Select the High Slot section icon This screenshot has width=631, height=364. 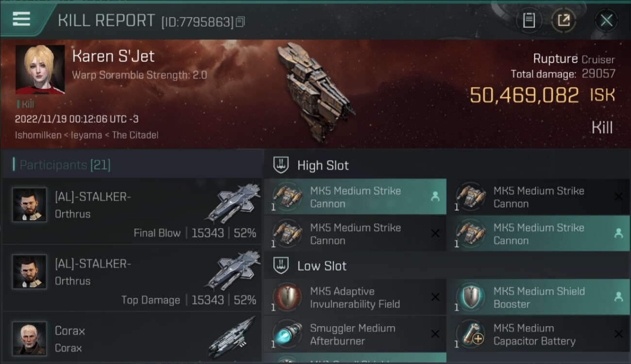coord(281,165)
